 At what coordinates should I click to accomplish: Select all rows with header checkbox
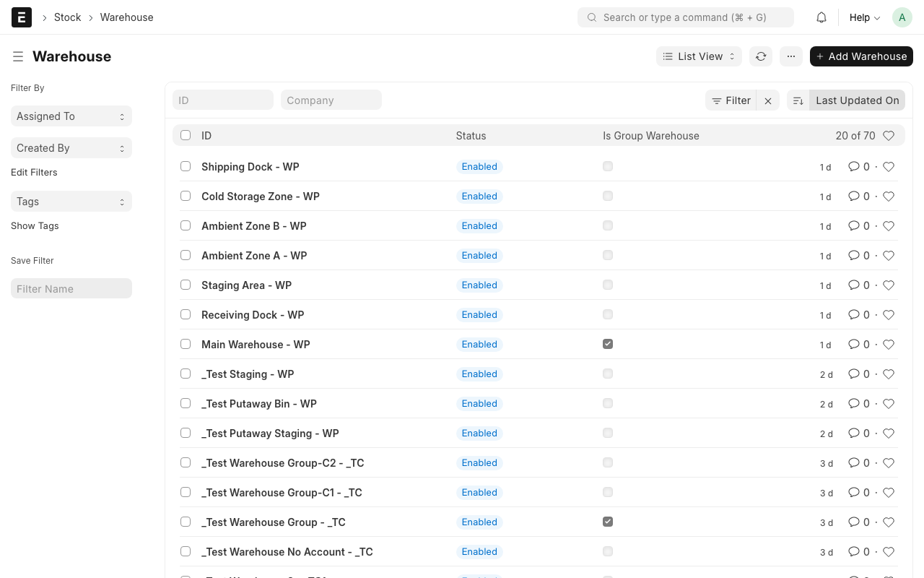[186, 135]
